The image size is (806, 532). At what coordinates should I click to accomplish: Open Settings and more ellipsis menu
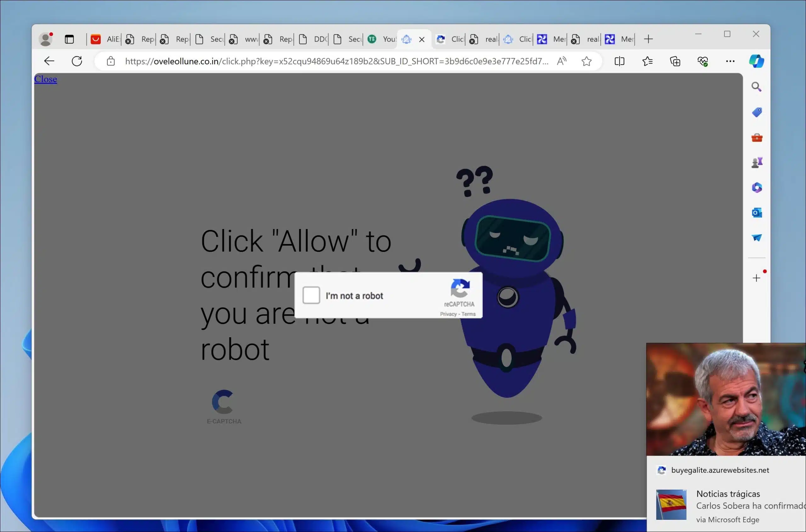pyautogui.click(x=730, y=61)
